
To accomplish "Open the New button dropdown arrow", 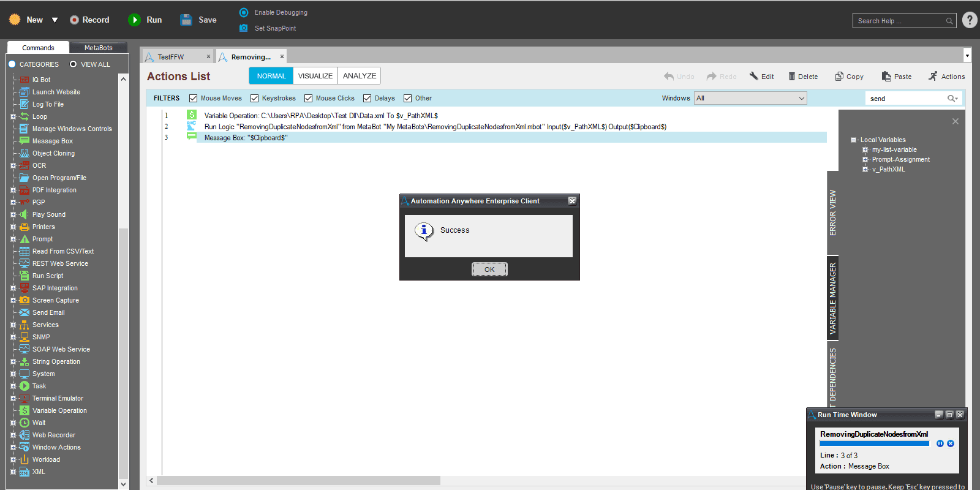I will 55,20.
